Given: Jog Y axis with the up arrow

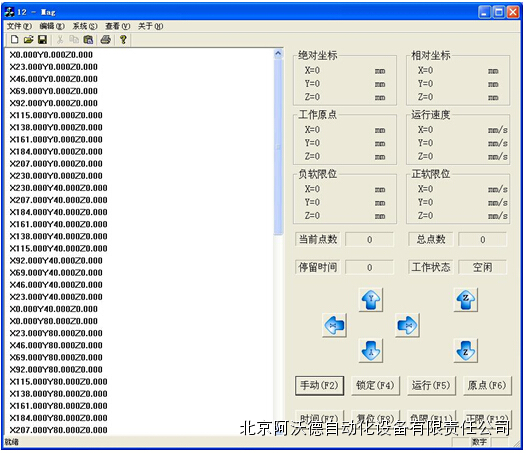Looking at the screenshot, I should (371, 300).
